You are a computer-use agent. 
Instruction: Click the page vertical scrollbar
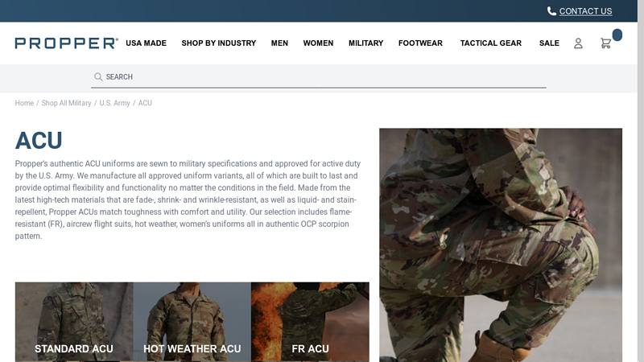point(641,181)
